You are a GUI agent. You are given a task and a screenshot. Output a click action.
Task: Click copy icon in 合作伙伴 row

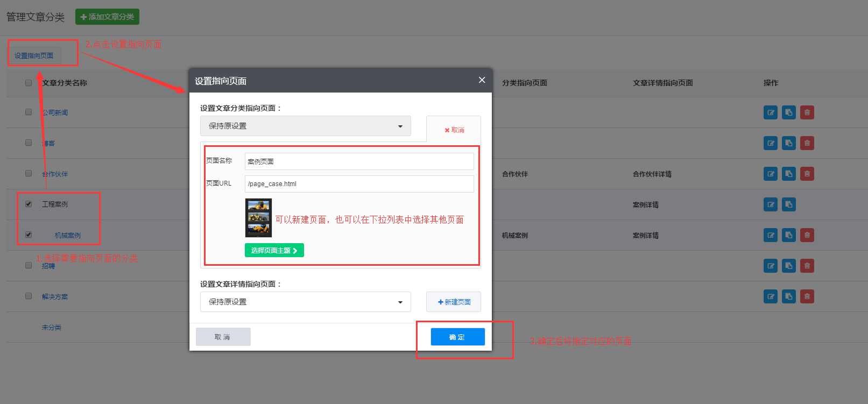click(789, 174)
